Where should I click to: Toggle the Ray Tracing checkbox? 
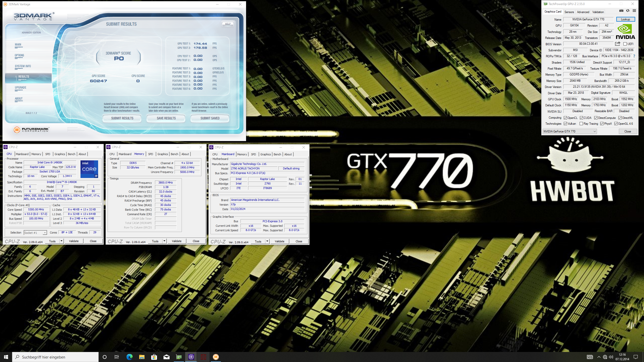[581, 124]
